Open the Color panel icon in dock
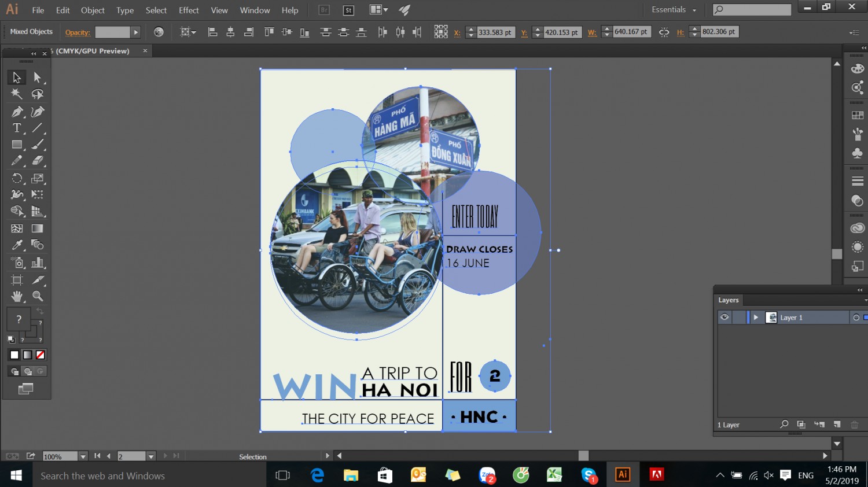The width and height of the screenshot is (868, 487). coord(858,69)
